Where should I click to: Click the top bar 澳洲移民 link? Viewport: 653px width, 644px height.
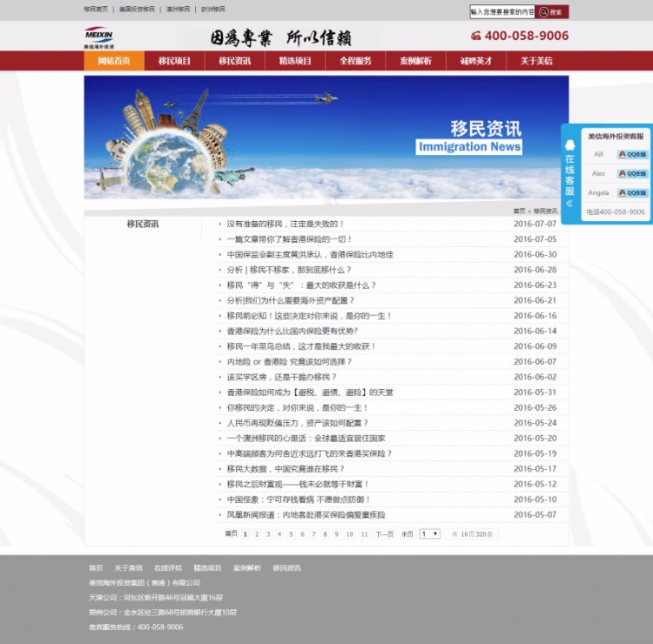(x=178, y=9)
